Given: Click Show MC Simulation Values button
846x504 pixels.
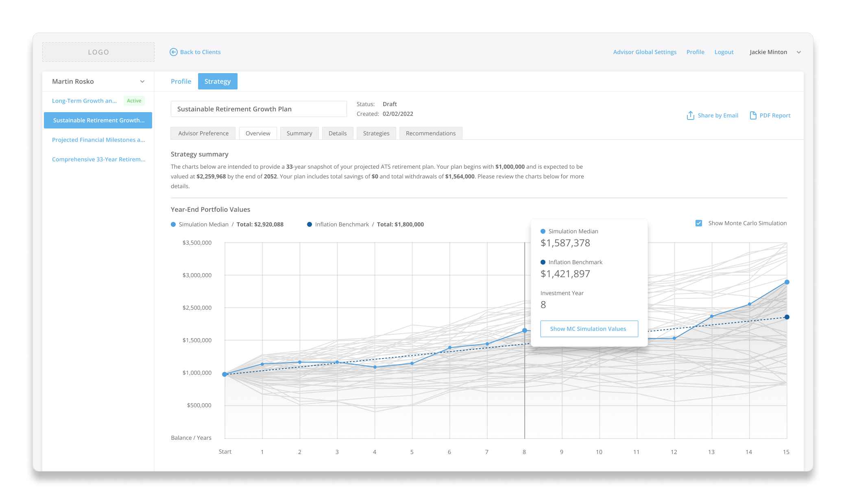Looking at the screenshot, I should 589,329.
